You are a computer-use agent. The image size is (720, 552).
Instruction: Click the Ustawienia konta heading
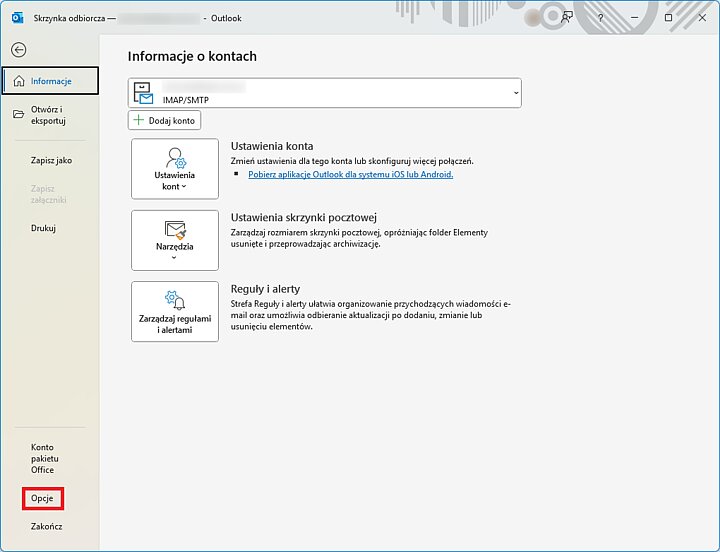272,146
